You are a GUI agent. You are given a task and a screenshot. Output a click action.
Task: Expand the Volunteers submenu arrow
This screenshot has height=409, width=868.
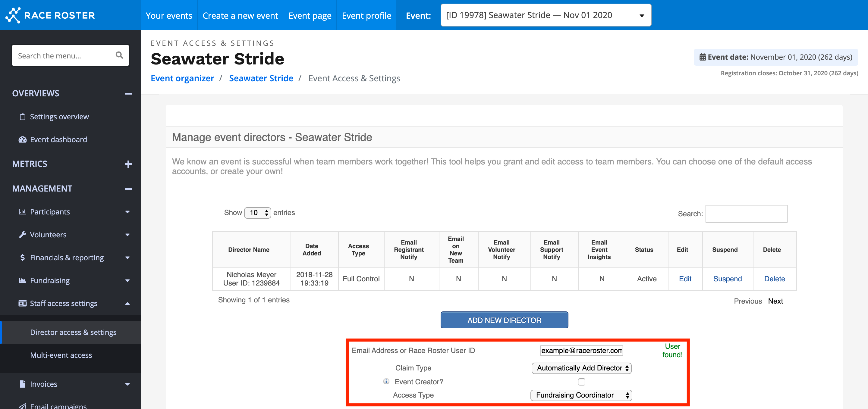click(x=127, y=235)
